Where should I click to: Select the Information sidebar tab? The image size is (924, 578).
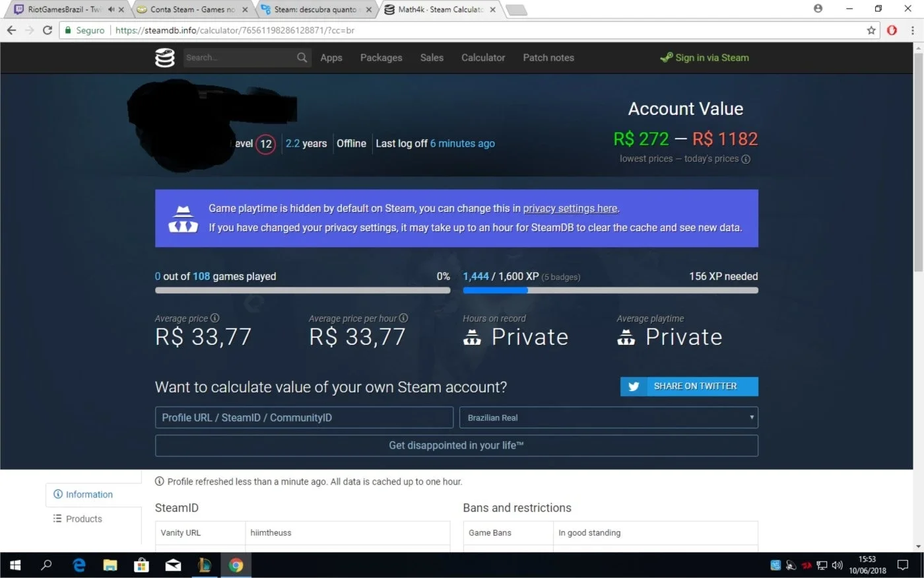[93, 495]
